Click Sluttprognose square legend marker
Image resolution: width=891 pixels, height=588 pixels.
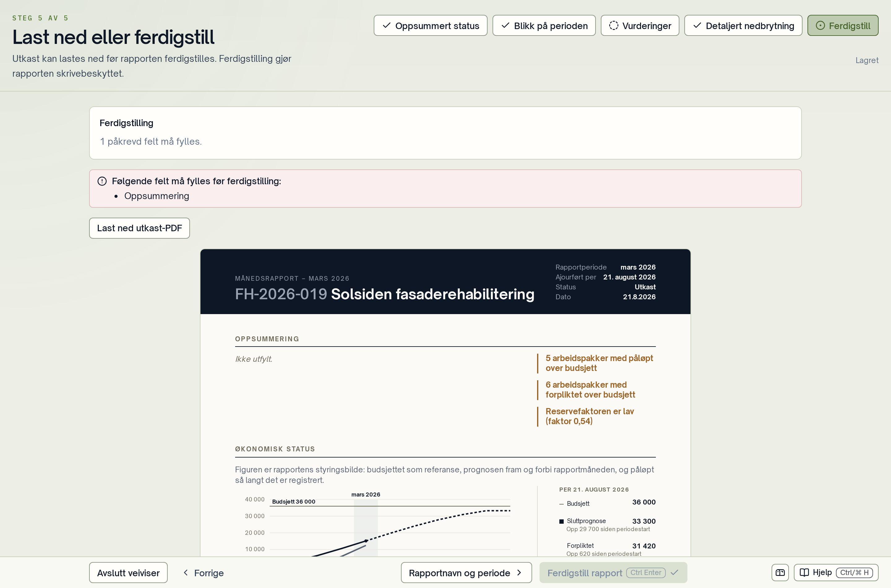coord(561,521)
